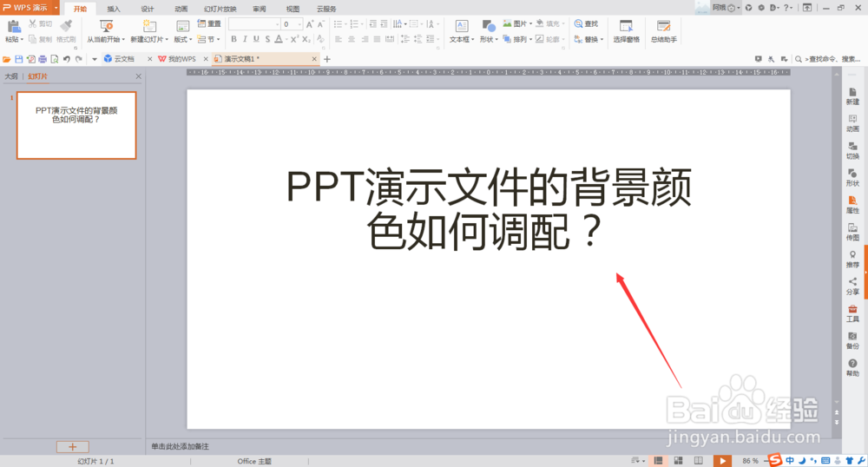Click the Redo arrow icon
The width and height of the screenshot is (868, 467).
click(x=79, y=59)
